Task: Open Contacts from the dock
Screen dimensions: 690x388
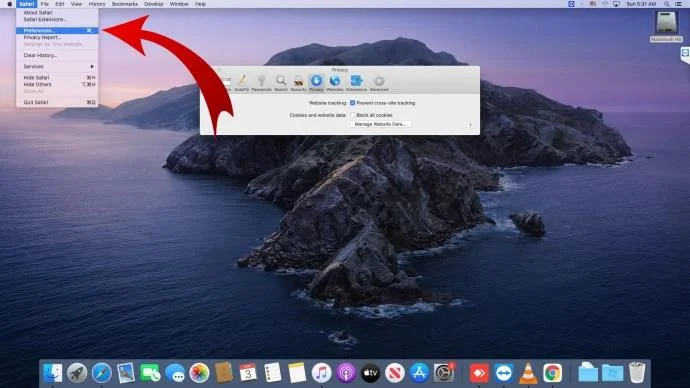Action: [x=224, y=373]
